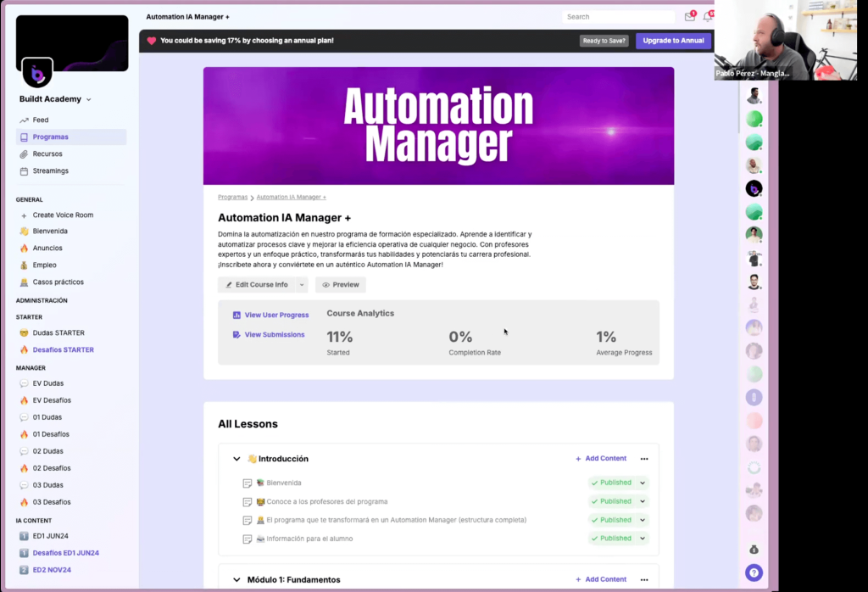Open the Feed section in the sidebar
Image resolution: width=868 pixels, height=592 pixels.
click(x=39, y=120)
